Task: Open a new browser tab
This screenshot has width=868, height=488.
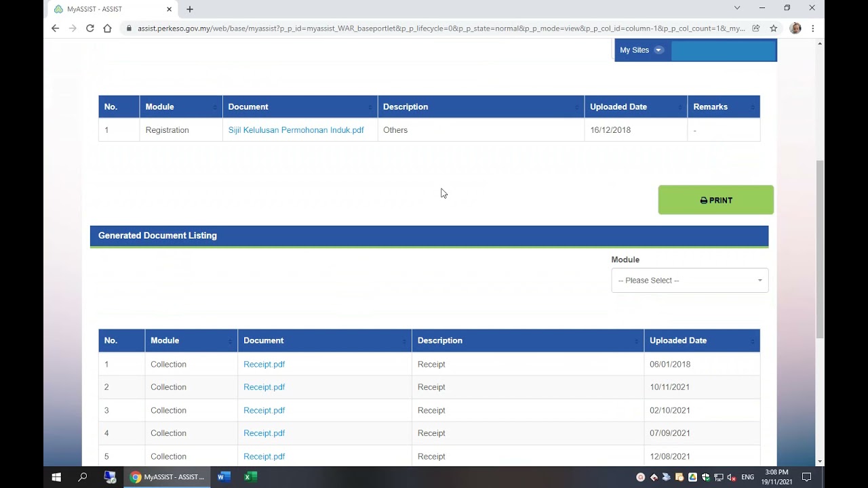Action: (190, 9)
